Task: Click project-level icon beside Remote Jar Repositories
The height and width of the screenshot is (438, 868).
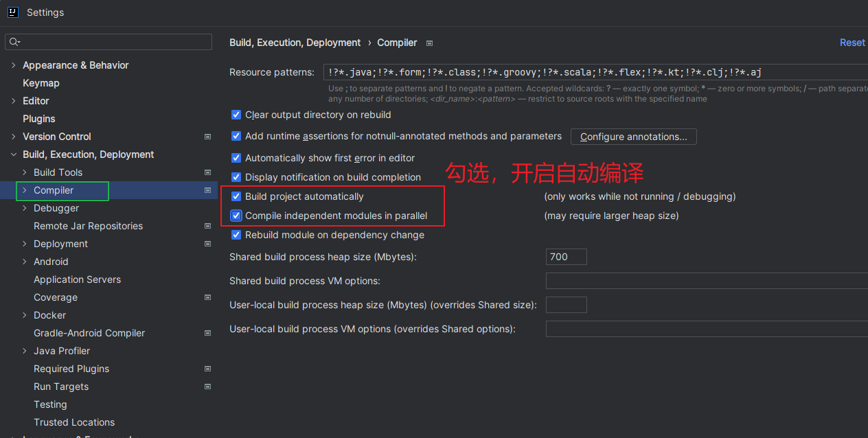Action: 207,226
